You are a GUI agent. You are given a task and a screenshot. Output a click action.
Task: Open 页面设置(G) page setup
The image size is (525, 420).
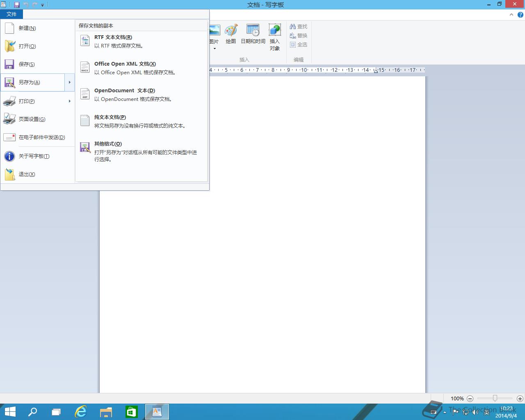point(38,119)
